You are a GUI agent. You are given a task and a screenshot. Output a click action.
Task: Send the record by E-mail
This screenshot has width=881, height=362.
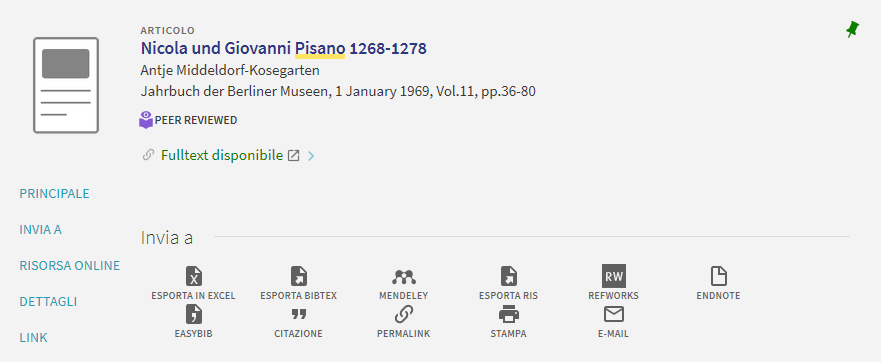614,314
